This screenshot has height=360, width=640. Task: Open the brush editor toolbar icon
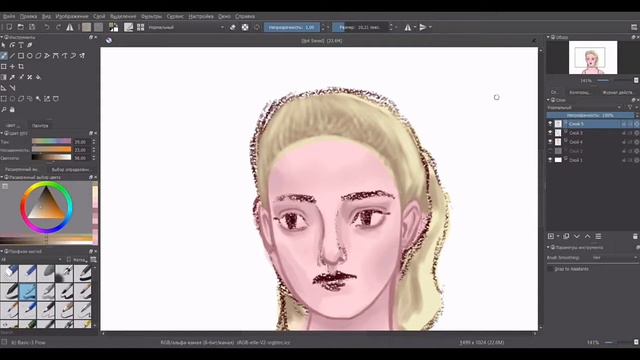(129, 27)
